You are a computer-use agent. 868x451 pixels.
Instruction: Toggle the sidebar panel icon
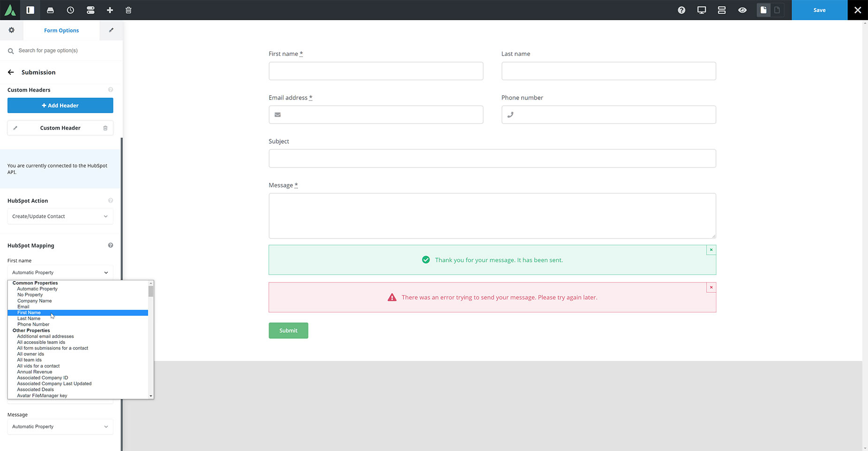pyautogui.click(x=30, y=10)
